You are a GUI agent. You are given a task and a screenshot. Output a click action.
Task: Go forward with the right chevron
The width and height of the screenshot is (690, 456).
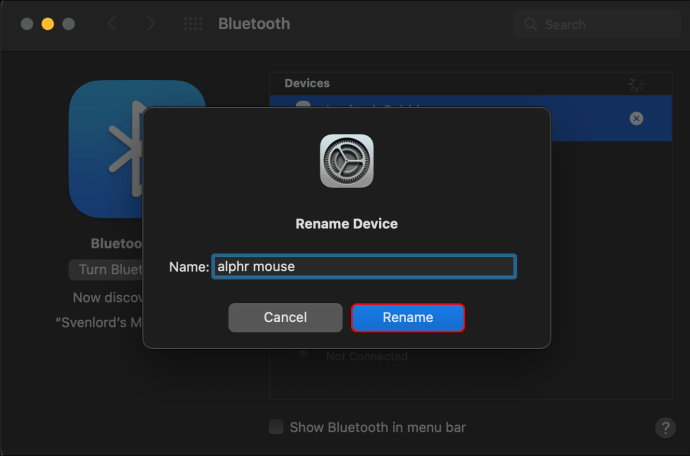click(x=150, y=24)
